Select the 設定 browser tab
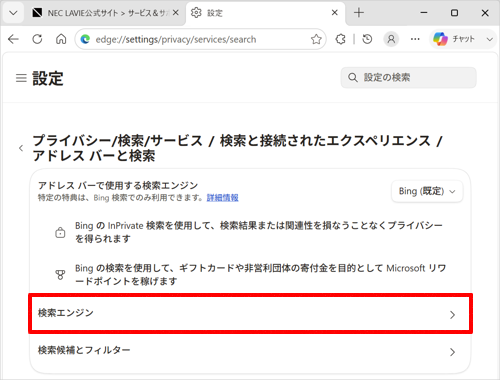The image size is (500, 380). (x=265, y=13)
